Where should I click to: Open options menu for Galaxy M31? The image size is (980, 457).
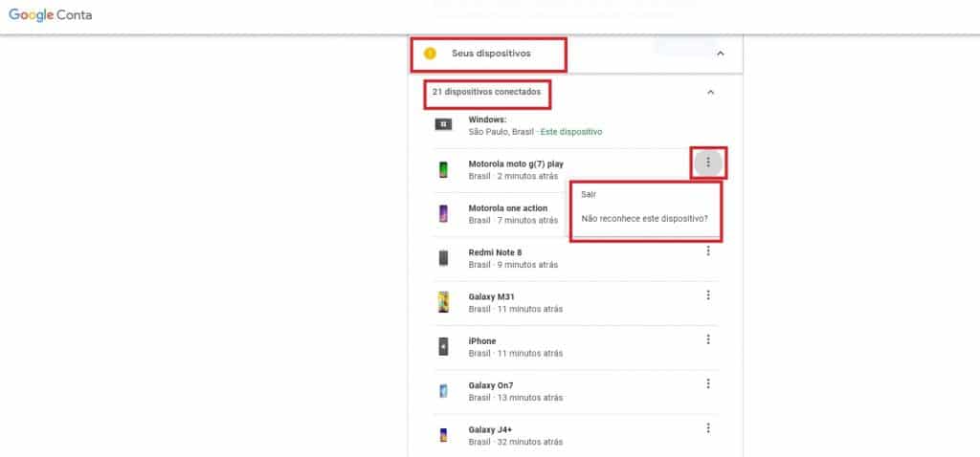[708, 295]
